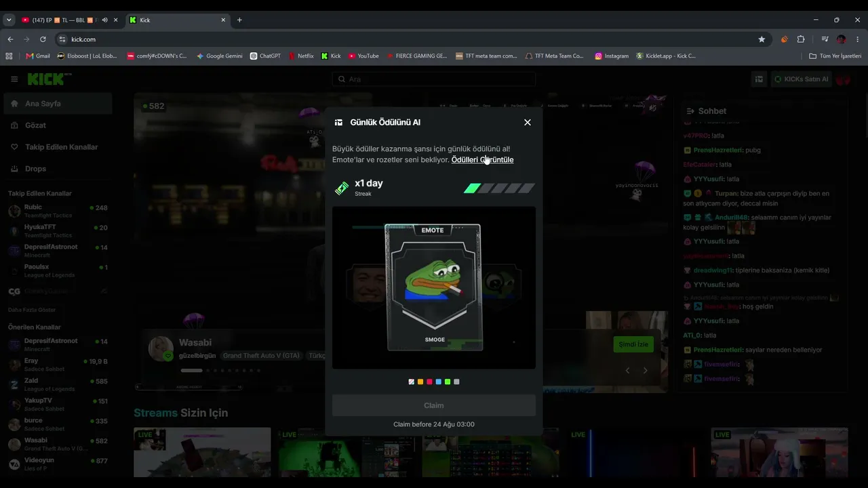
Task: Open followed channel Rubic
Action: 58,211
